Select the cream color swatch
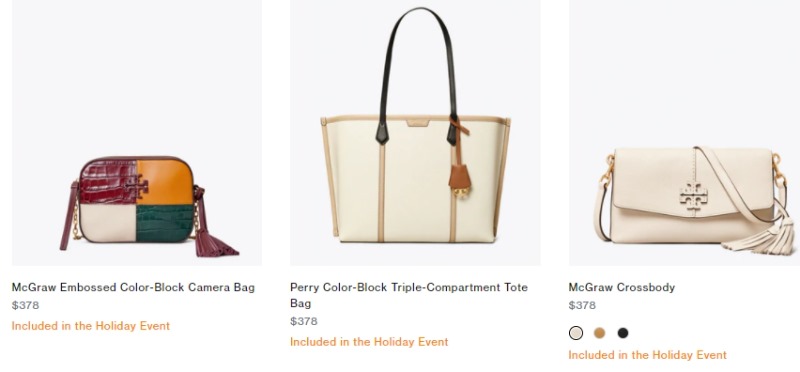800x372 pixels. pyautogui.click(x=576, y=333)
